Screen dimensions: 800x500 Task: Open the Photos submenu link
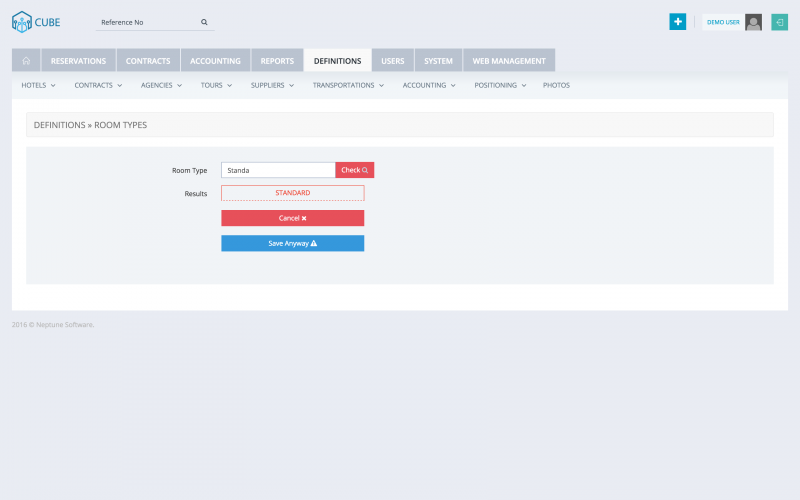point(556,86)
